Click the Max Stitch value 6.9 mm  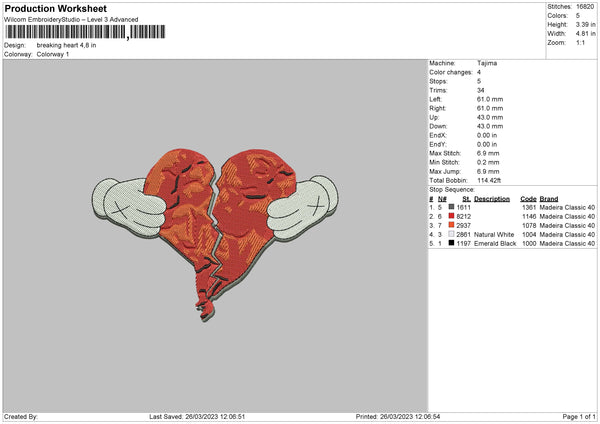tap(488, 153)
